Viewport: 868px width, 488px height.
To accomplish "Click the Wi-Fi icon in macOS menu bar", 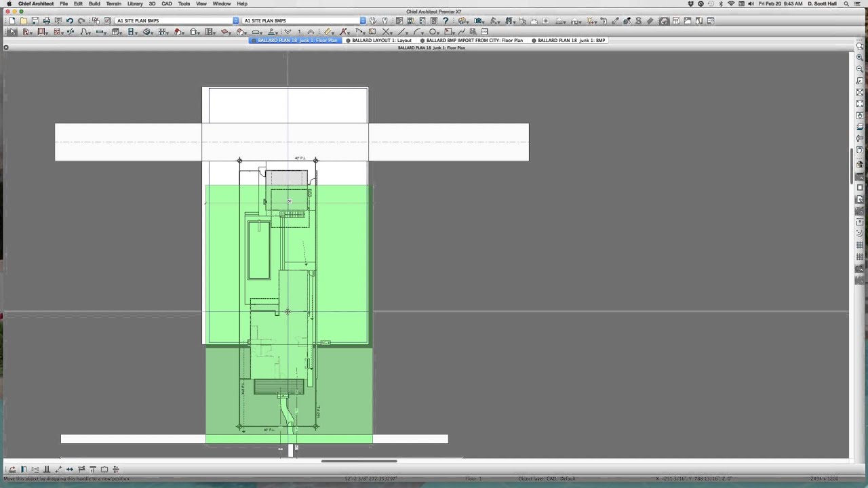I will pos(731,4).
